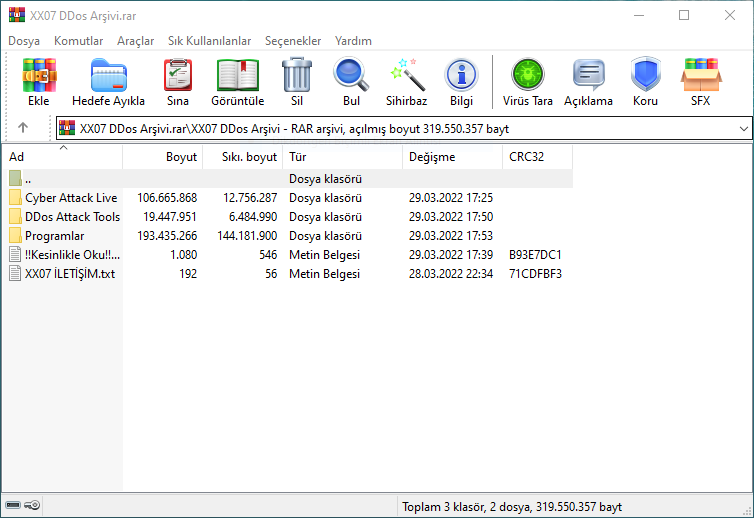This screenshot has height=518, width=754.
Task: Click Metin Belgesi type of !!Kesinlikle Oku!!
Action: [x=324, y=254]
